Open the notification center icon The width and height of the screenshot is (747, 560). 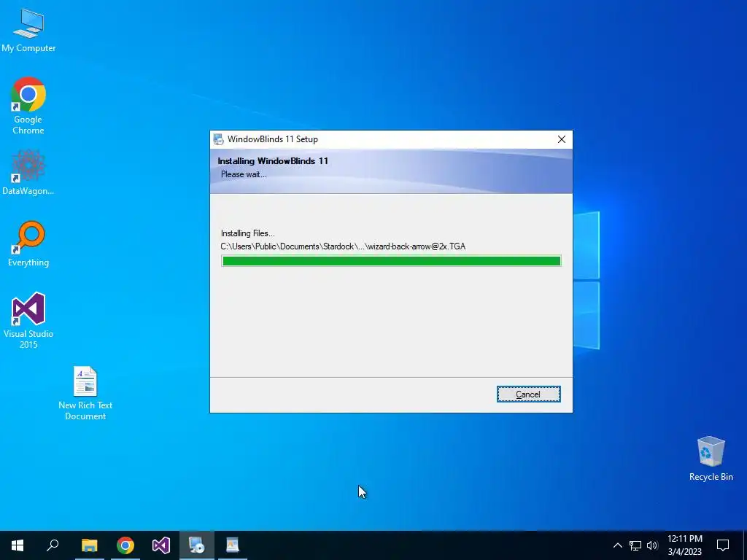723,545
